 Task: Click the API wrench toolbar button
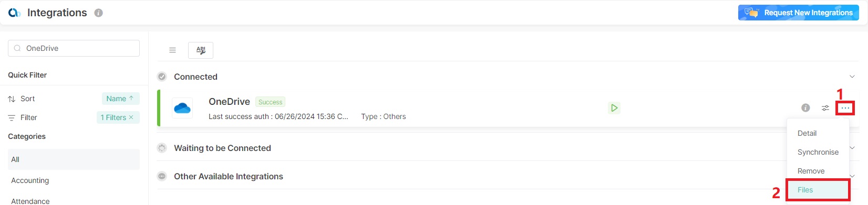[201, 50]
